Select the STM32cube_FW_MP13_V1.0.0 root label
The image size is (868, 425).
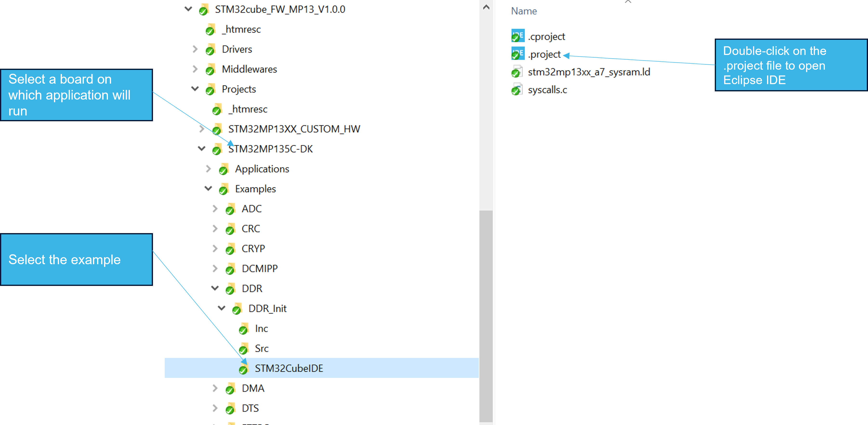pos(280,9)
